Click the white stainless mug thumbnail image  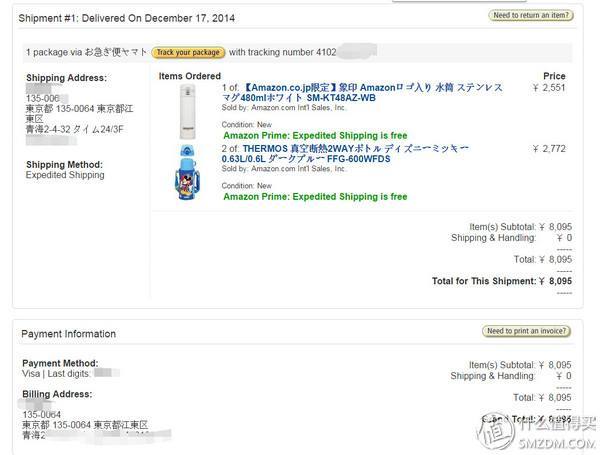(188, 111)
